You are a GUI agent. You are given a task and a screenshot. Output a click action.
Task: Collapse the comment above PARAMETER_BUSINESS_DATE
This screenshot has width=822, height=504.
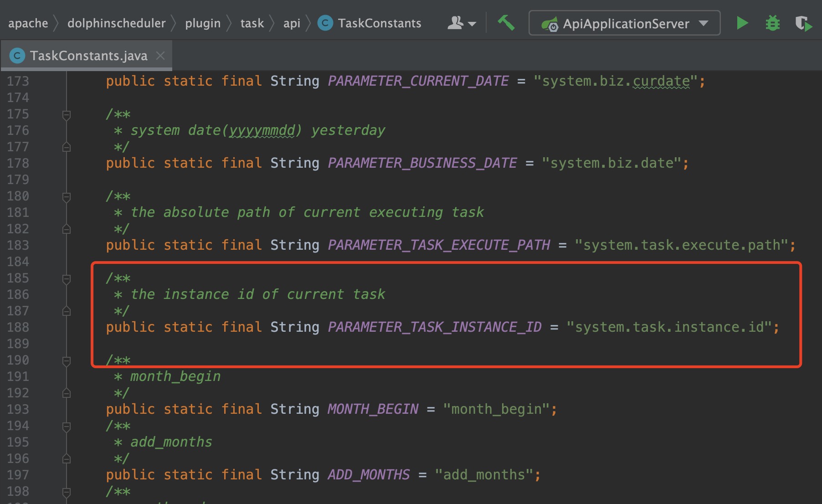(x=67, y=114)
